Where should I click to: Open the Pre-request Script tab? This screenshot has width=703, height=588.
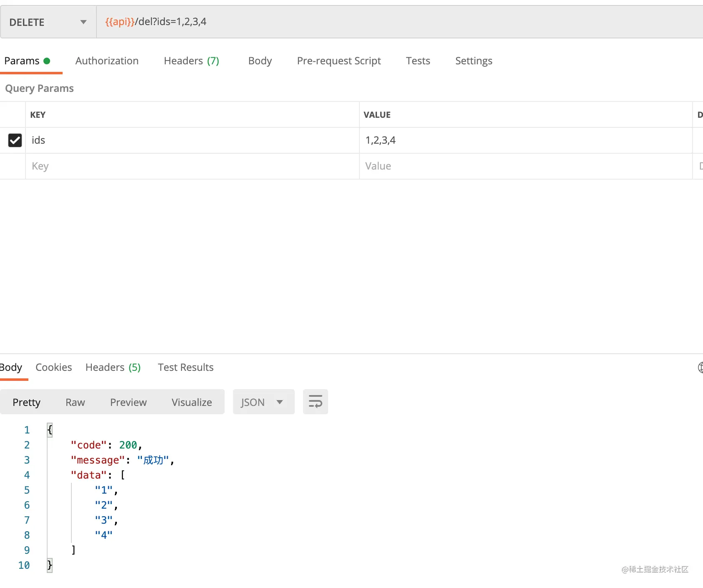339,61
